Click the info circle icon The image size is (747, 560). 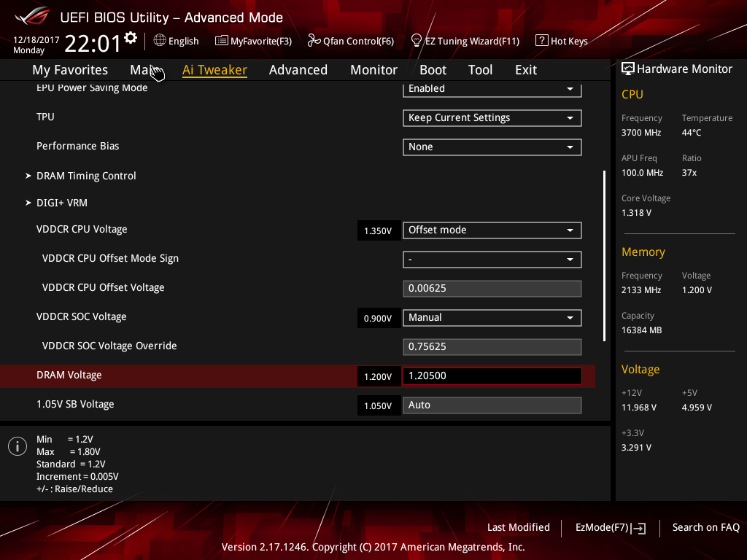pos(18,446)
